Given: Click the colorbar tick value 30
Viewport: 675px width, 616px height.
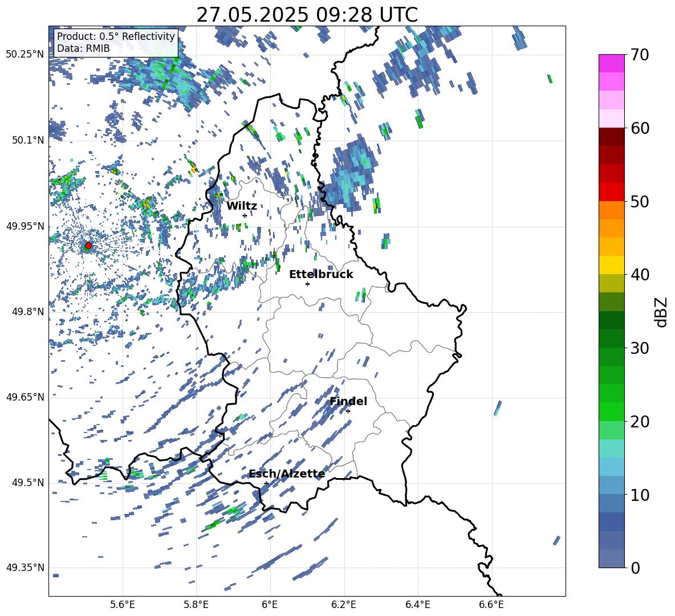Looking at the screenshot, I should (640, 348).
